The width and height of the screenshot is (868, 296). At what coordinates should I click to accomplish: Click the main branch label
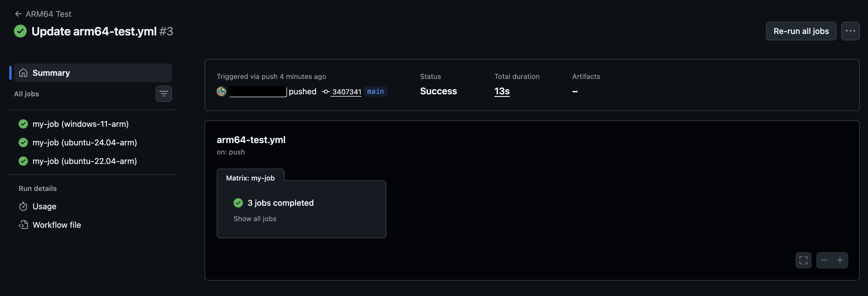tap(375, 91)
